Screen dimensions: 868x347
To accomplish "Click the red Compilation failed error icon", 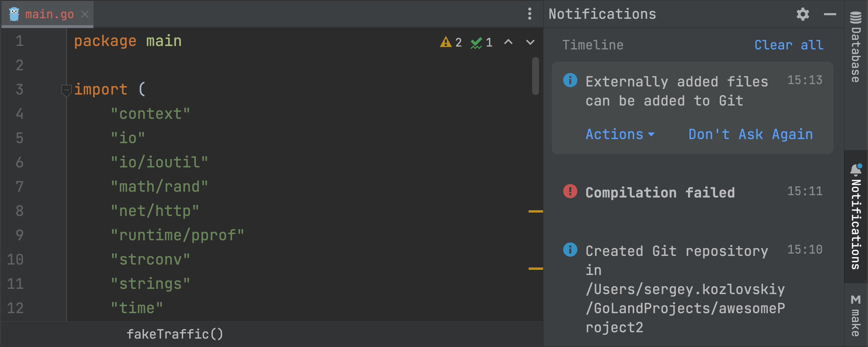I will (570, 191).
